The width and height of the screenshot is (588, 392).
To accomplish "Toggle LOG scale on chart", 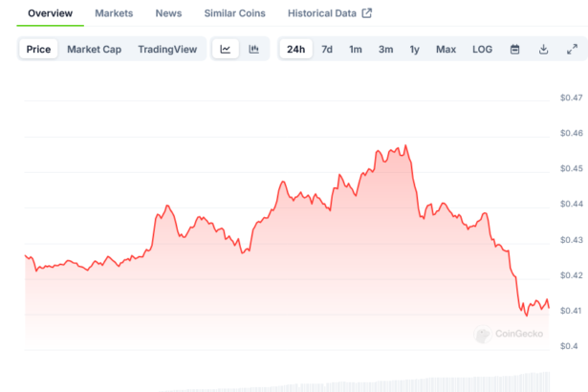I will coord(483,49).
